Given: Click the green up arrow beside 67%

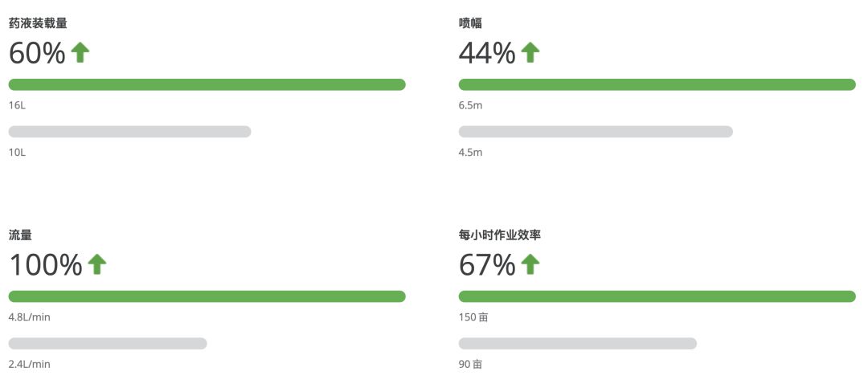Looking at the screenshot, I should pos(530,264).
